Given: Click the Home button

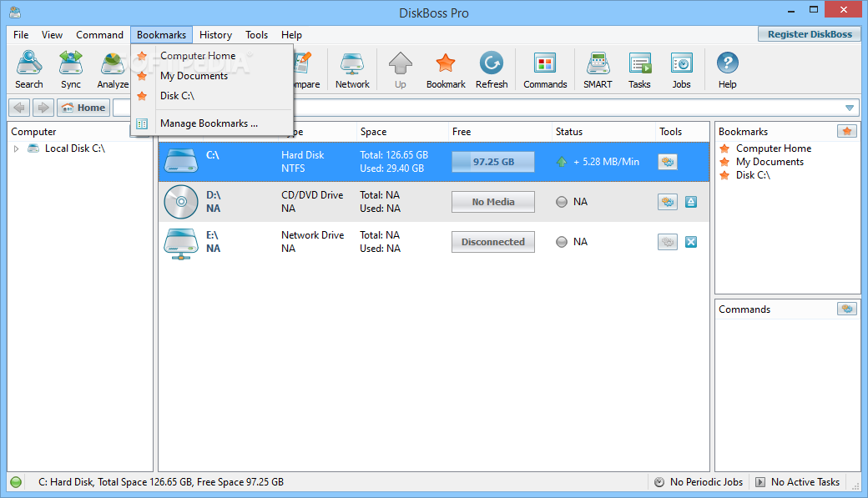Looking at the screenshot, I should pyautogui.click(x=84, y=108).
